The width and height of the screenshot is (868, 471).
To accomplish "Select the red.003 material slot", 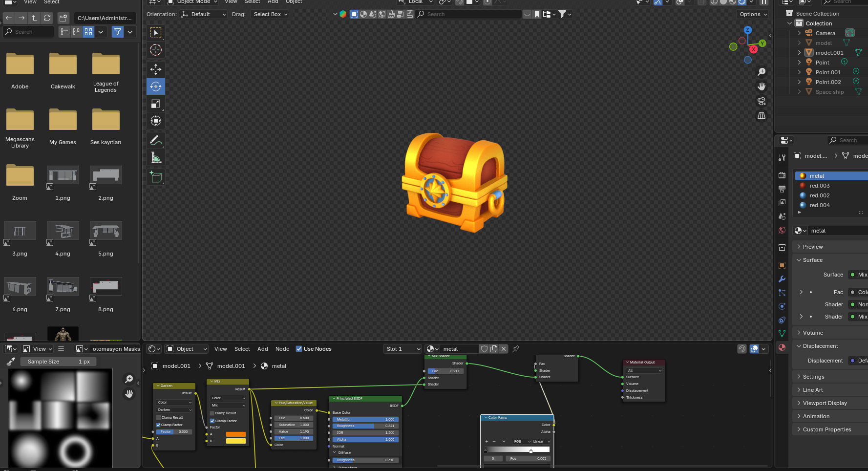I will click(819, 186).
